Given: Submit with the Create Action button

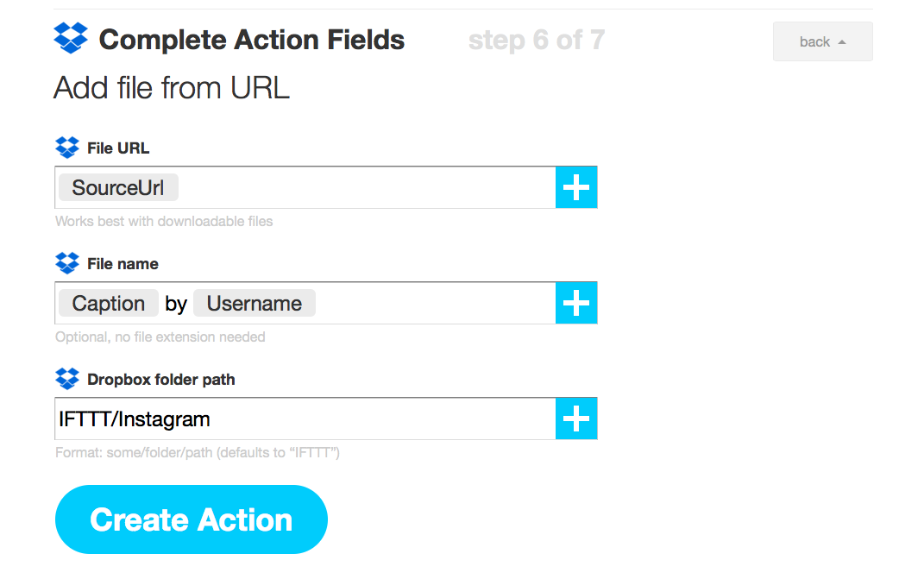Looking at the screenshot, I should pyautogui.click(x=192, y=519).
